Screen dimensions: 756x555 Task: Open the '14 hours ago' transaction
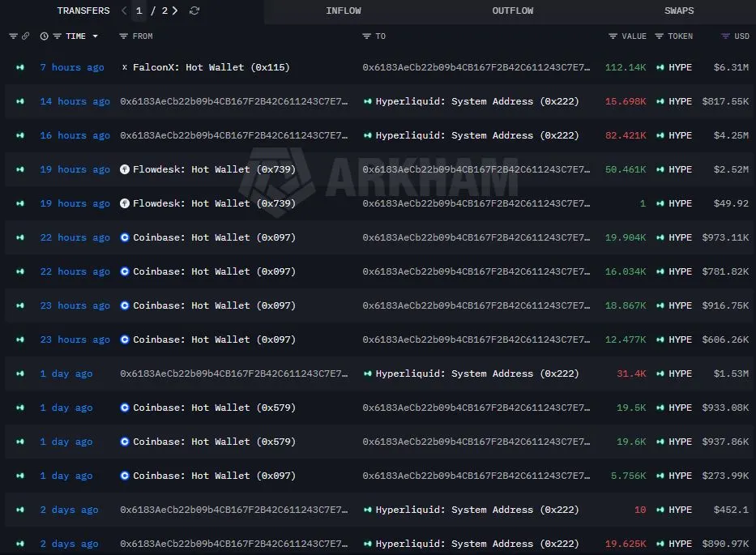coord(75,101)
